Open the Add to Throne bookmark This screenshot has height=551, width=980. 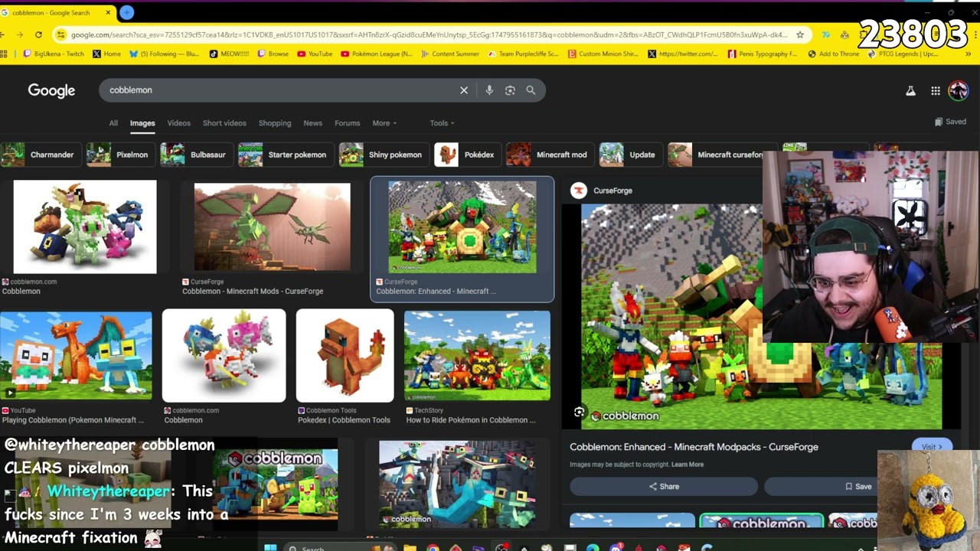(834, 54)
